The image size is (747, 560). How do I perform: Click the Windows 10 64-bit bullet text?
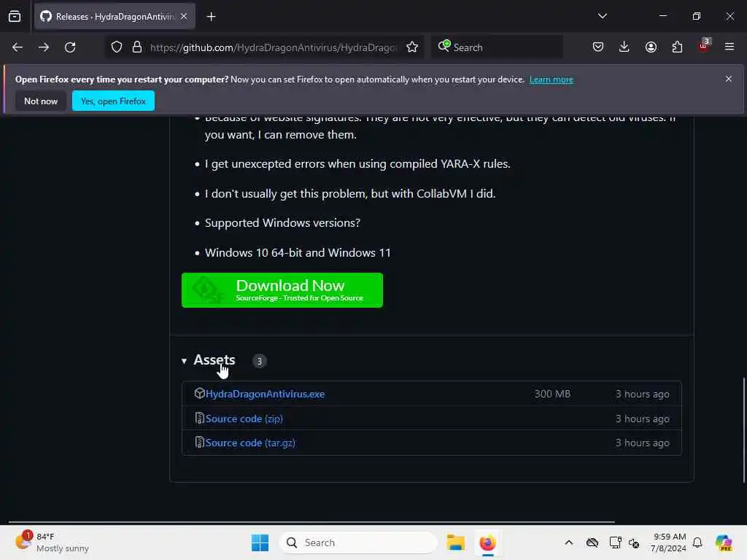(298, 252)
